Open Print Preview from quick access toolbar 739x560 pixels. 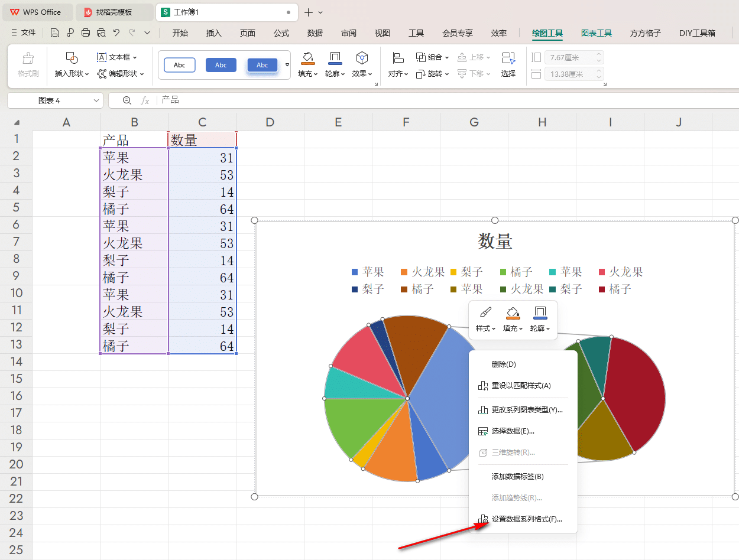[x=101, y=33]
